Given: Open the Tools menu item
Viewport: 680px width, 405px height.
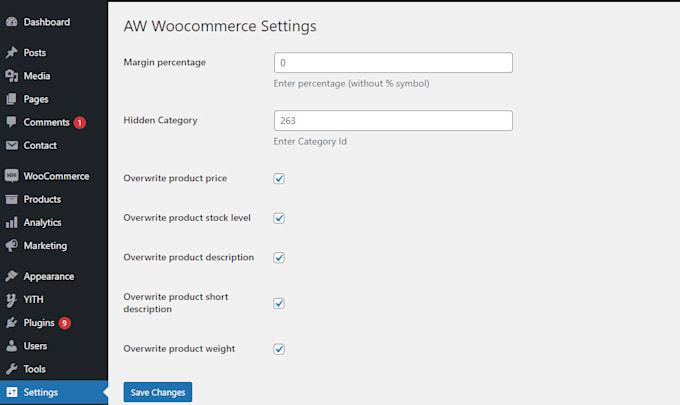Looking at the screenshot, I should (x=54, y=369).
